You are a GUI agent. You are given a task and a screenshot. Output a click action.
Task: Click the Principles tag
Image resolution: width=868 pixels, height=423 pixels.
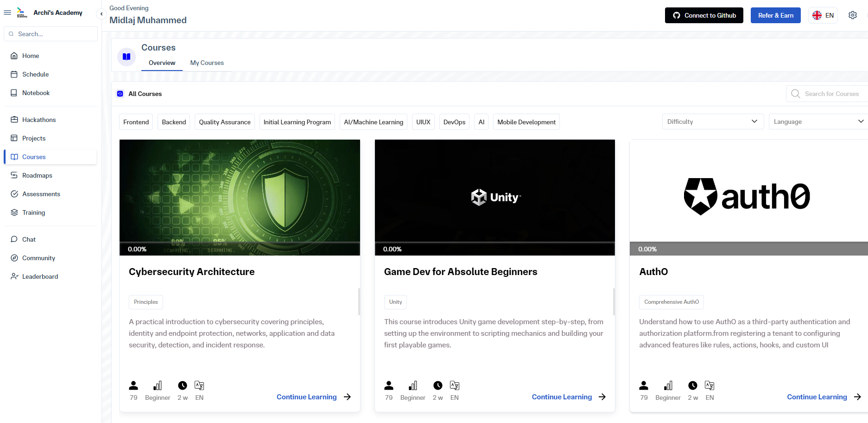(146, 302)
